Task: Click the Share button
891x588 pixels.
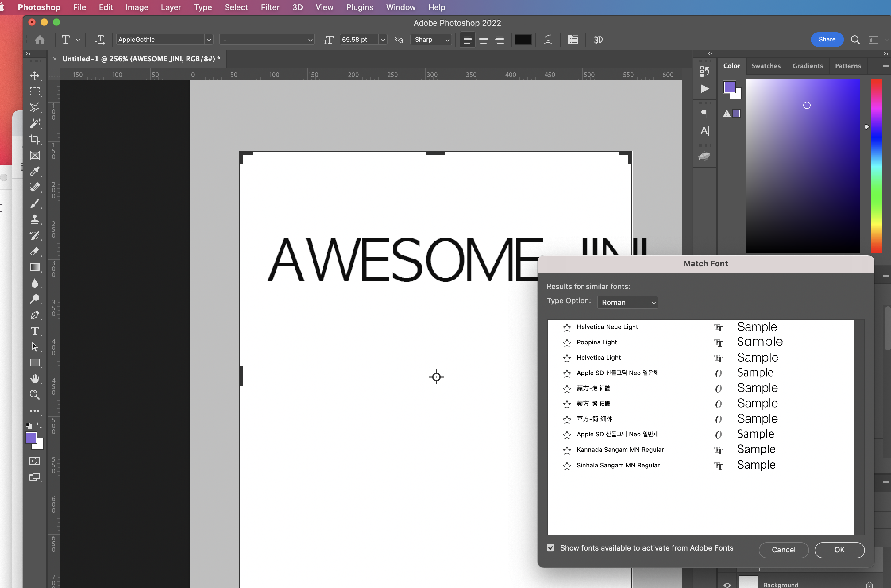Action: coord(827,39)
